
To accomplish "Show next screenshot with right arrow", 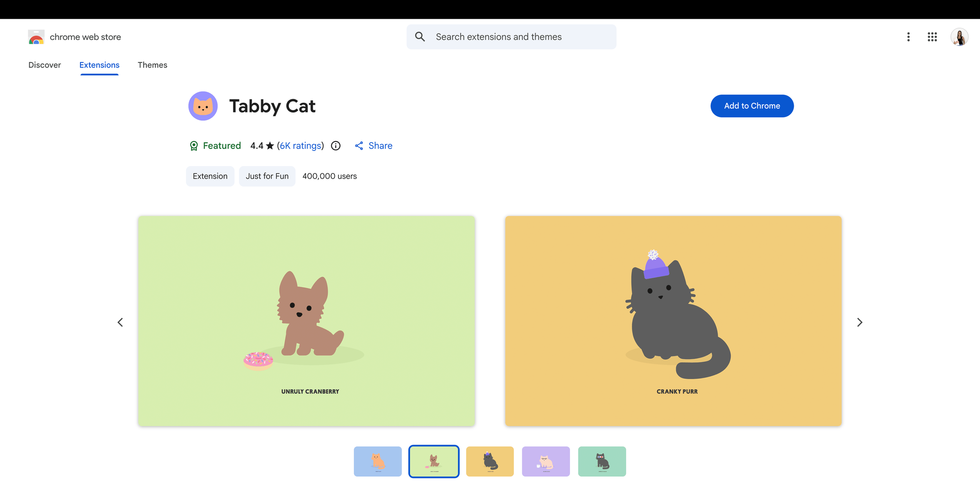I will pos(859,322).
